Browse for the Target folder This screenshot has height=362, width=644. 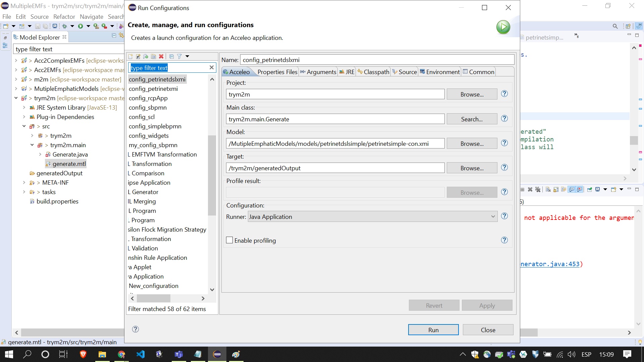(x=472, y=168)
